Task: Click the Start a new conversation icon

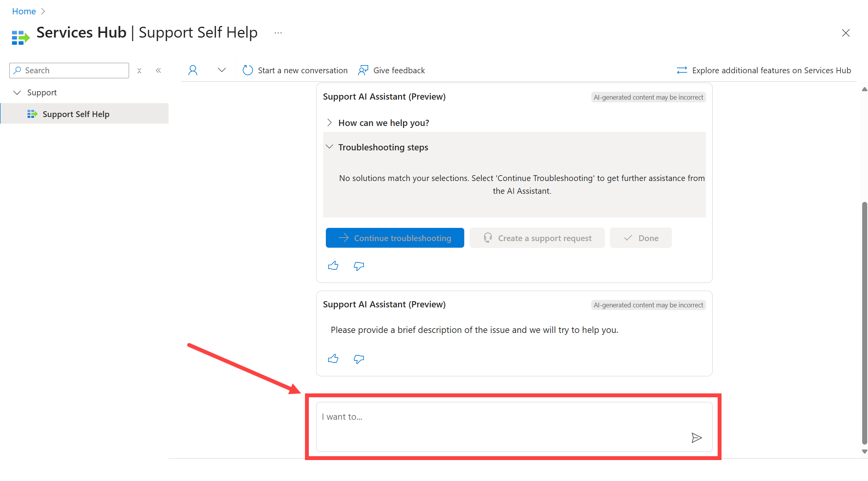Action: click(x=248, y=70)
